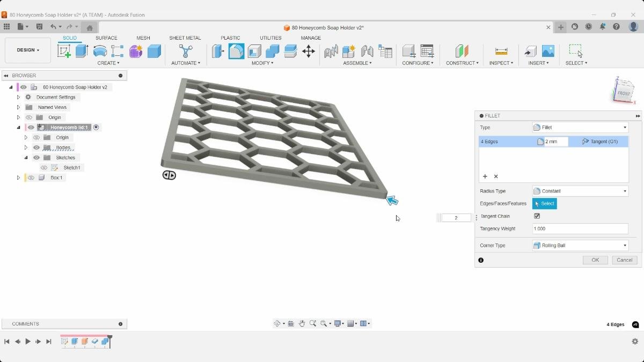Screen dimensions: 644x362
Task: Open the Automate tool icon
Action: pyautogui.click(x=186, y=51)
